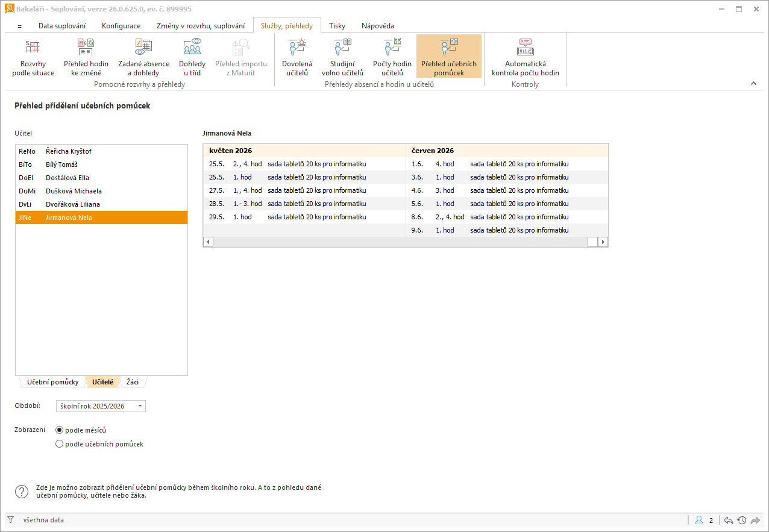Open Nápověda ribbon tab
This screenshot has width=769, height=532.
pyautogui.click(x=378, y=26)
